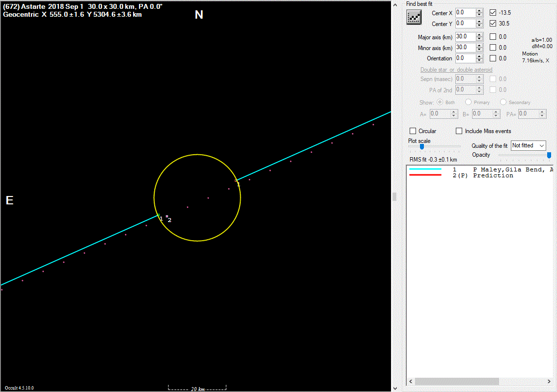Increase Orientation with the up arrow
The width and height of the screenshot is (557, 392).
[x=479, y=56]
